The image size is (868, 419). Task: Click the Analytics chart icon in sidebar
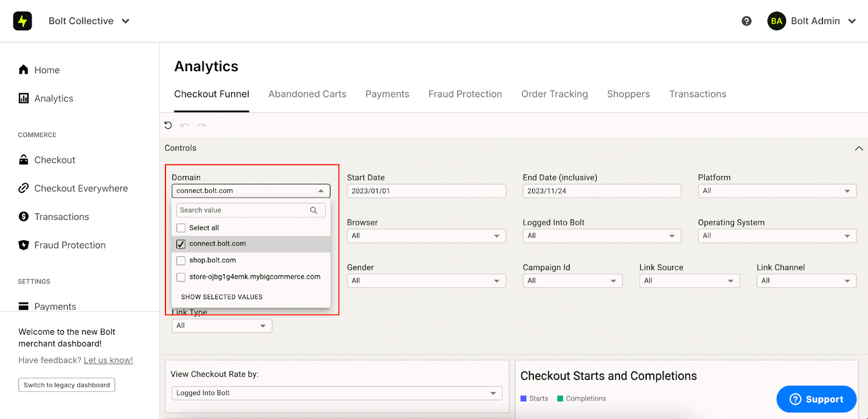point(23,98)
